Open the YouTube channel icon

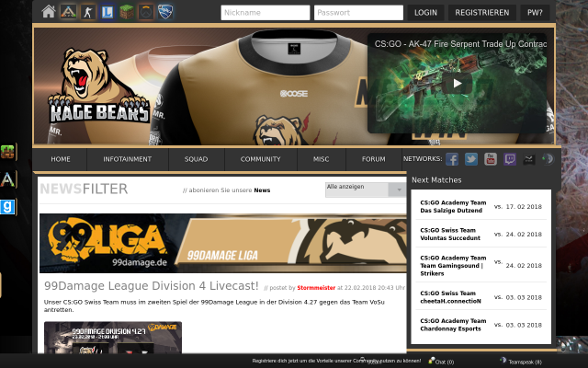tap(491, 159)
